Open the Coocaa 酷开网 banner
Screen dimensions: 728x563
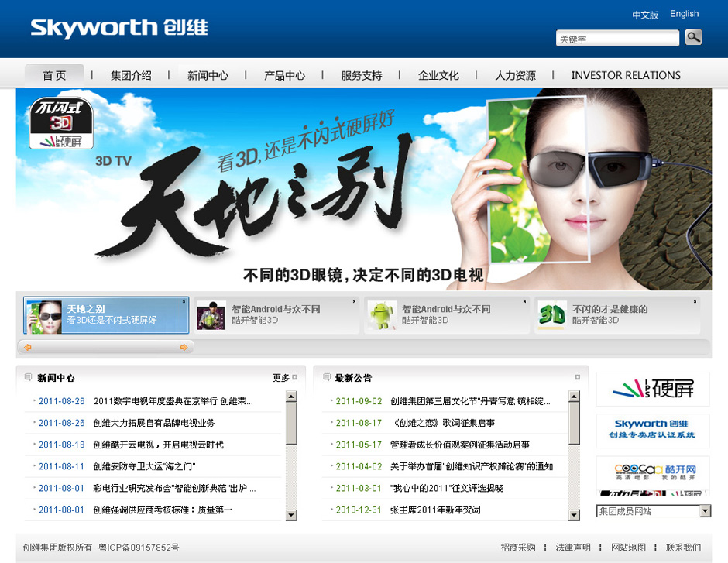tap(653, 472)
